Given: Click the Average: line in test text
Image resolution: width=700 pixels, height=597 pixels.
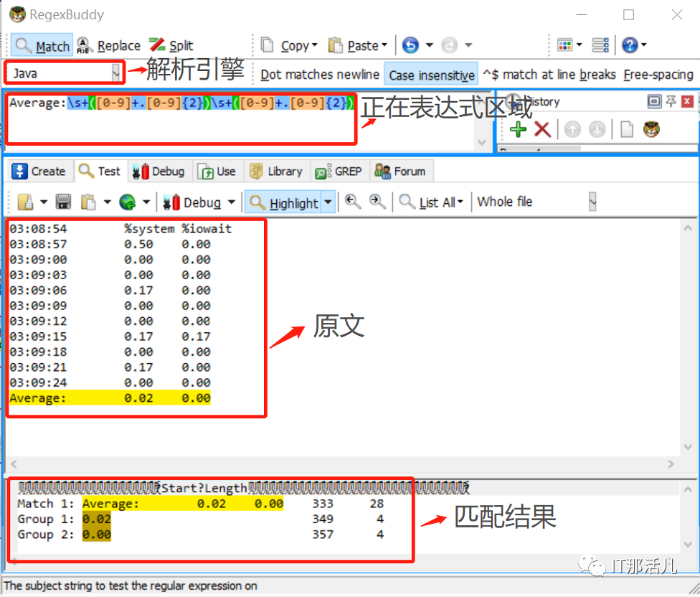Looking at the screenshot, I should tap(110, 398).
